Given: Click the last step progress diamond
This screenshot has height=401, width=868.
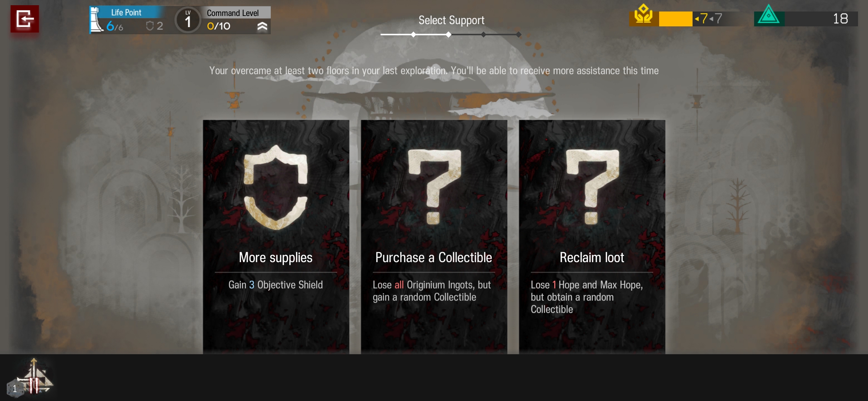Looking at the screenshot, I should point(519,35).
